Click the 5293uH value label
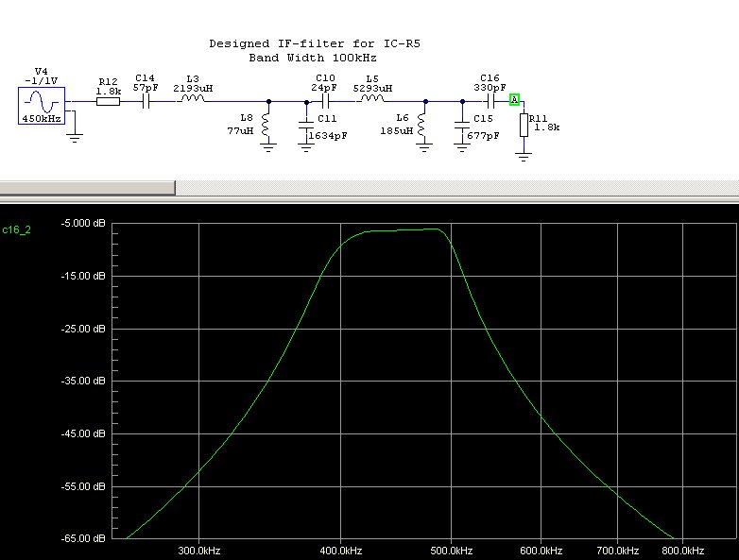 pos(372,89)
